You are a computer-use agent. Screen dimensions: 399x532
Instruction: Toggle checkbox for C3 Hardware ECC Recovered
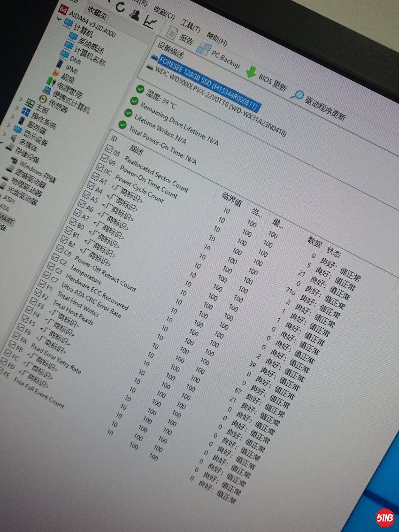pos(51,266)
